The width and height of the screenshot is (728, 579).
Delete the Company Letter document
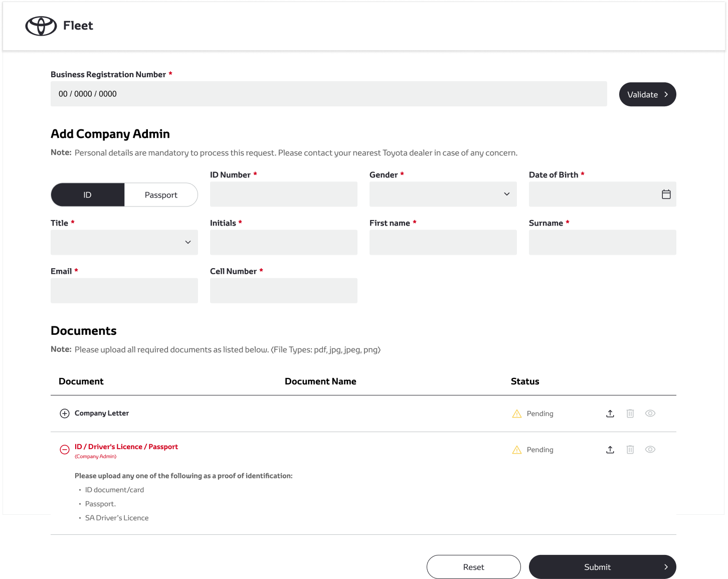click(630, 414)
